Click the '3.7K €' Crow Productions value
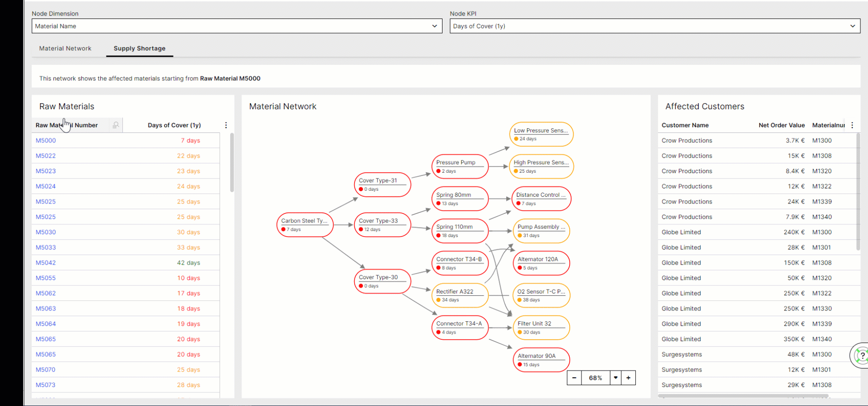868x406 pixels. 795,141
